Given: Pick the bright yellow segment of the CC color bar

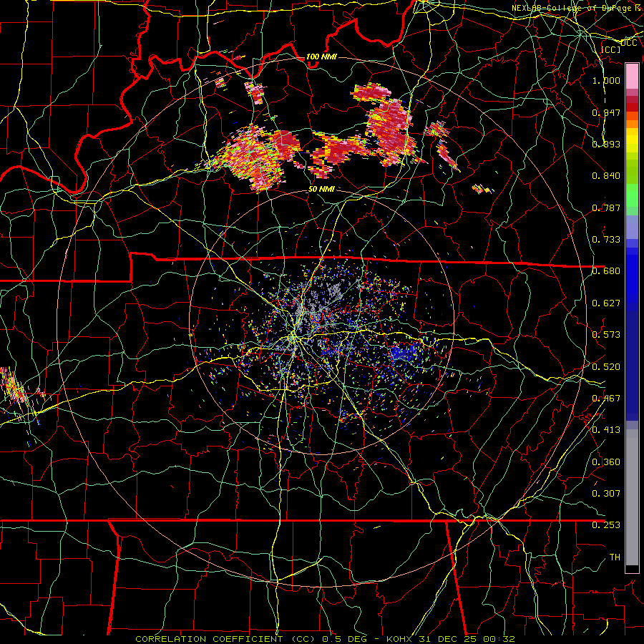Looking at the screenshot, I should [632, 140].
